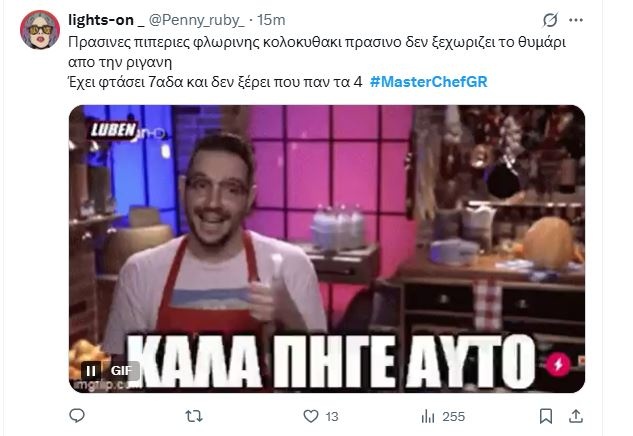This screenshot has width=633, height=436.
Task: Open the 15m timestamp link
Action: (271, 20)
